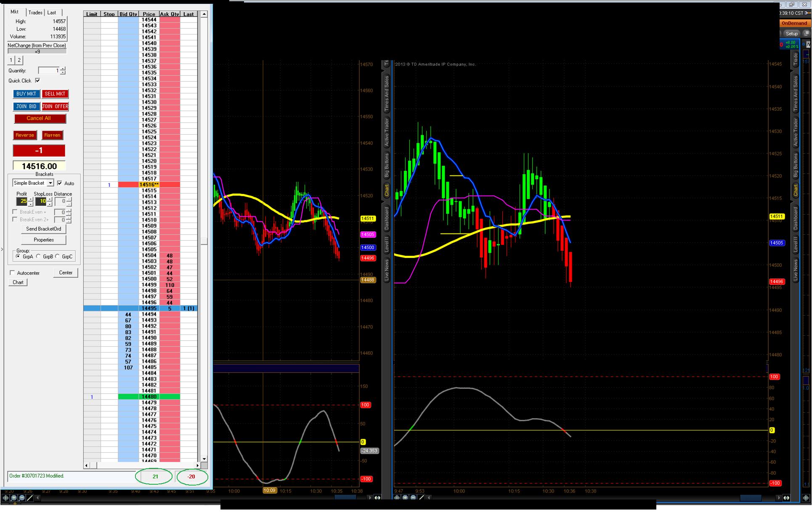This screenshot has height=515, width=812.
Task: Zoom out on the right chart
Action: click(x=413, y=498)
